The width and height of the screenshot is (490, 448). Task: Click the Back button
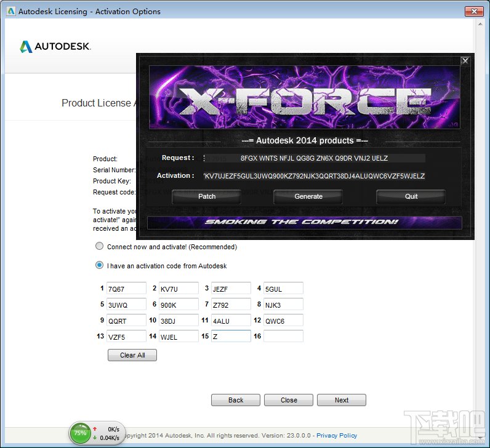(236, 400)
